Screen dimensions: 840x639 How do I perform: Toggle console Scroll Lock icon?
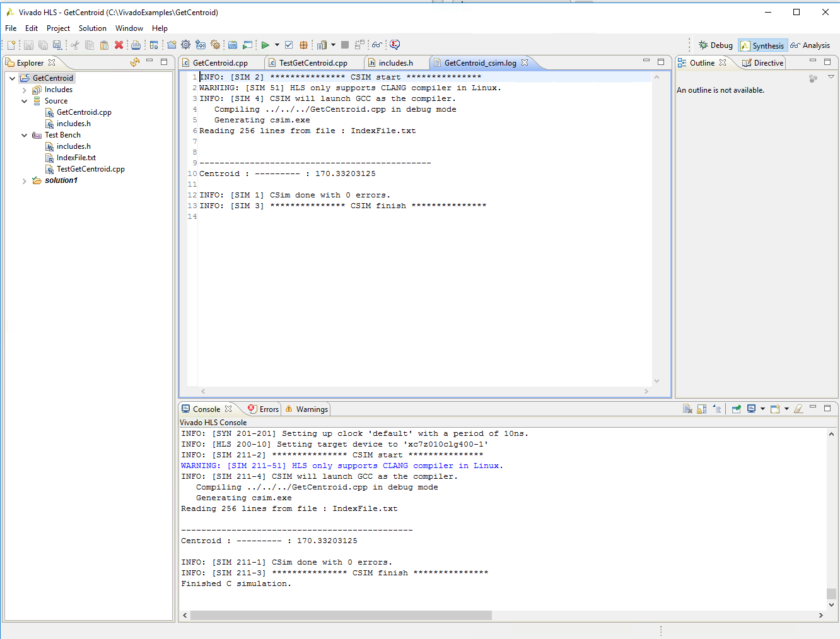coord(702,409)
